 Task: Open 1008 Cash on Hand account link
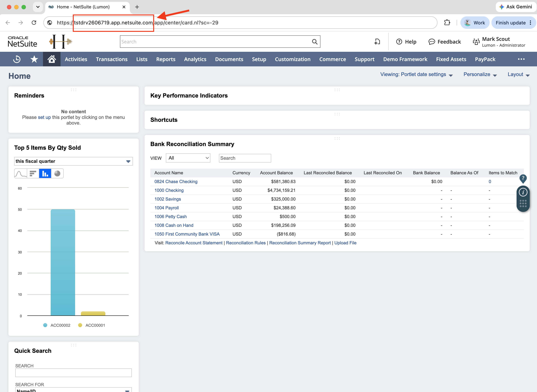click(x=174, y=225)
